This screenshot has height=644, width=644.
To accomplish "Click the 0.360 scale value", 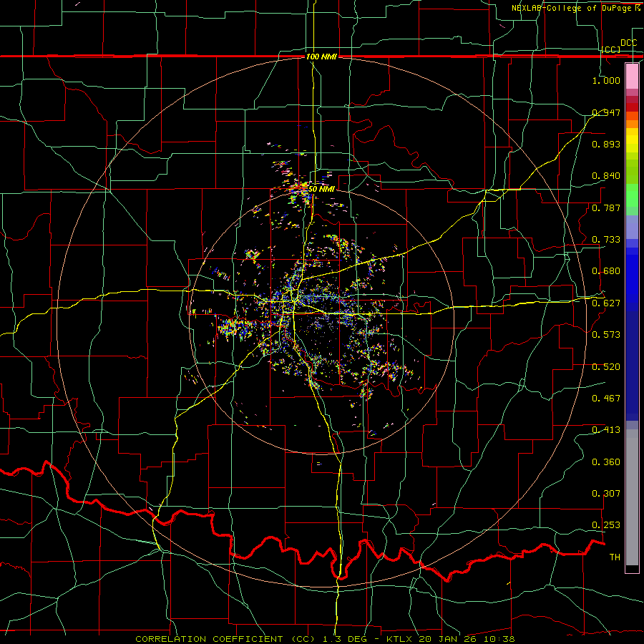I will coord(606,462).
